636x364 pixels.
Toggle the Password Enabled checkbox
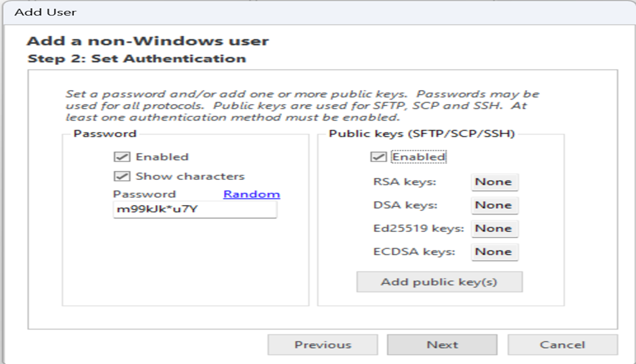tap(122, 157)
